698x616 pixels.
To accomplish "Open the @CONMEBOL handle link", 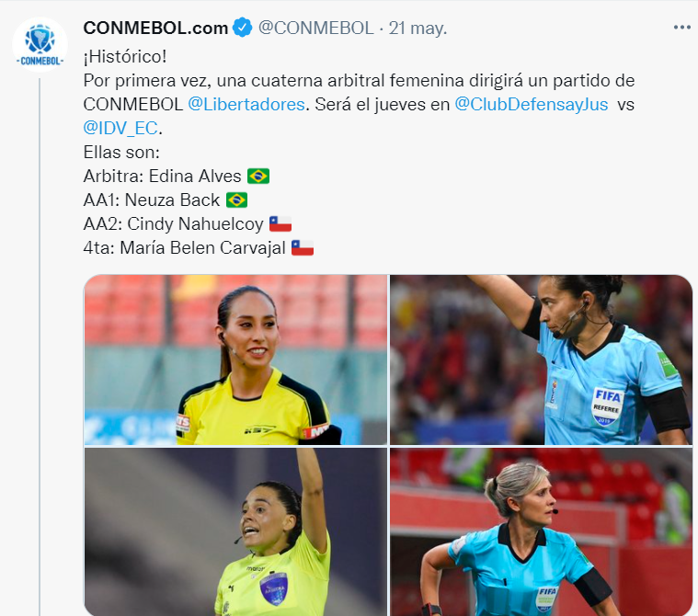I will click(x=316, y=28).
